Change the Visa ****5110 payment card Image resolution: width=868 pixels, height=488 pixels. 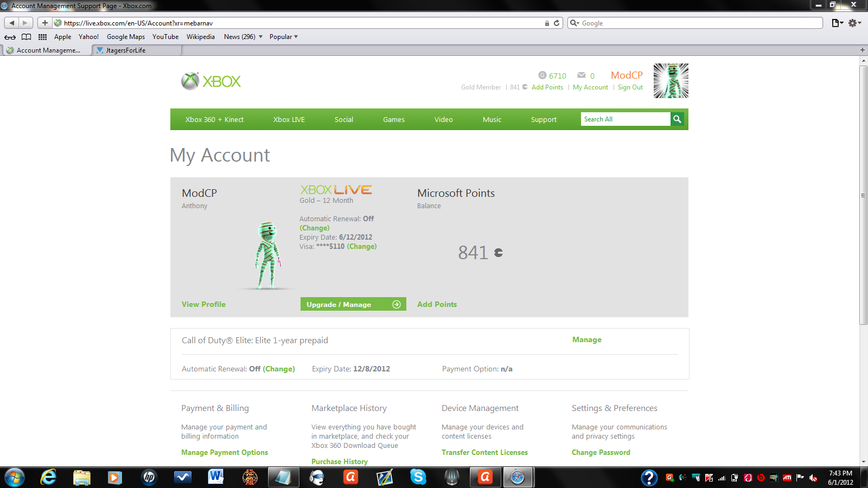point(362,246)
